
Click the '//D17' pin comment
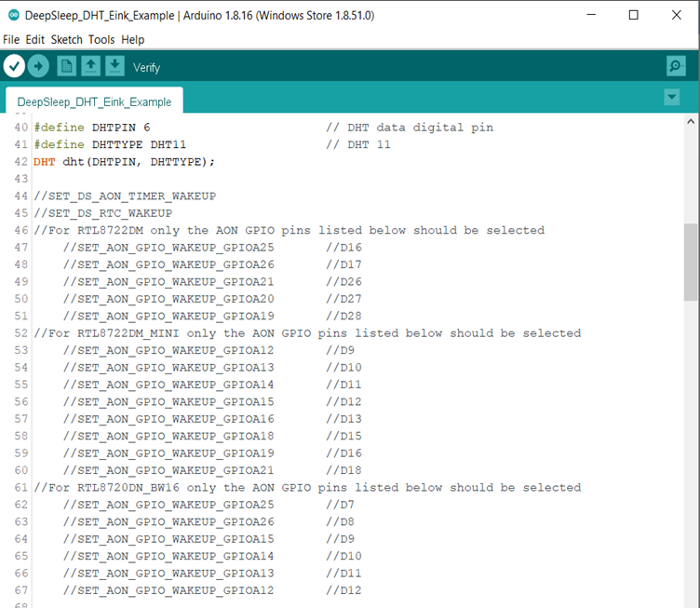pos(343,264)
